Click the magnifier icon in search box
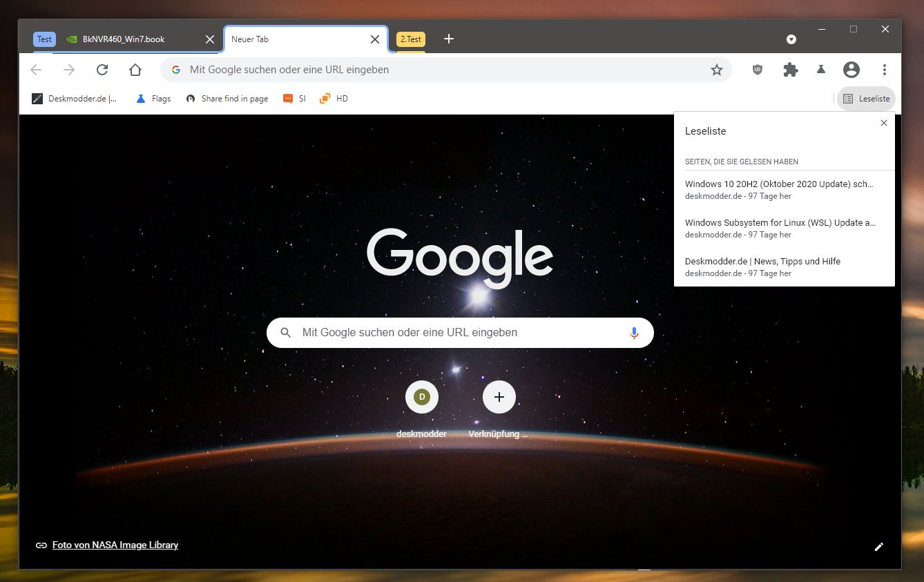 tap(286, 333)
